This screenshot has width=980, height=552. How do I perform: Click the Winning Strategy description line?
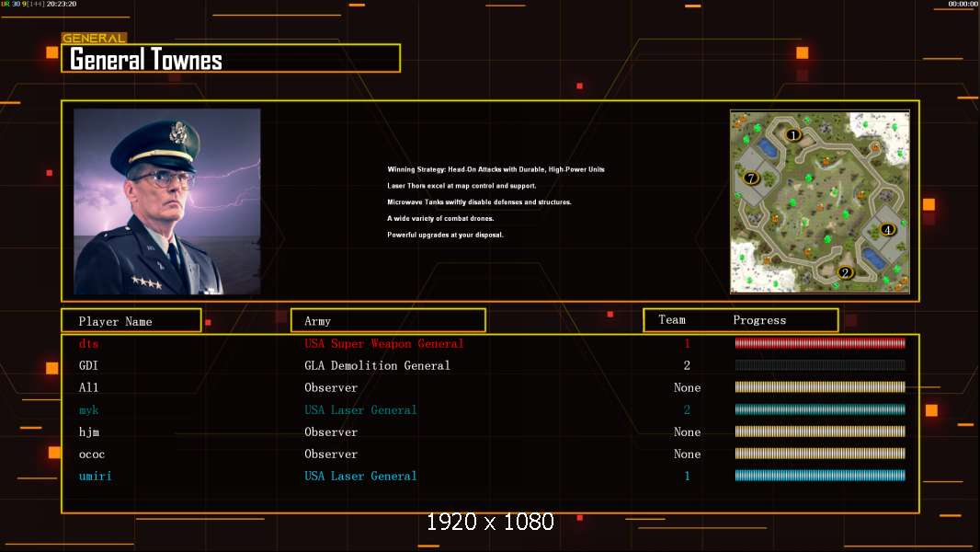pyautogui.click(x=496, y=169)
